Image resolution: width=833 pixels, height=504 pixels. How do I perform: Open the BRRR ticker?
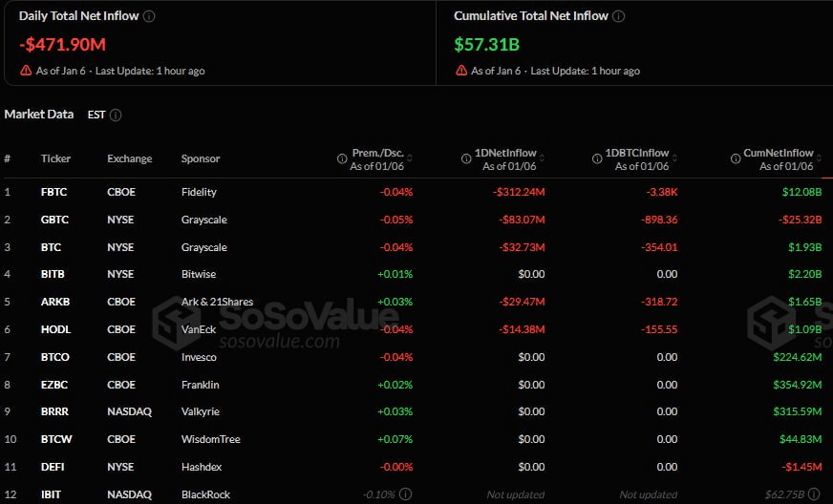coord(54,411)
